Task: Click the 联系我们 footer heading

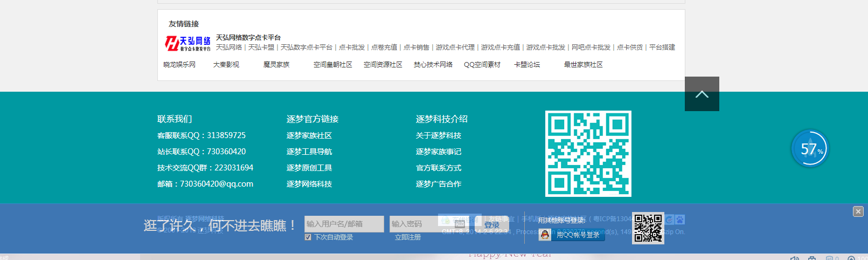Action: click(175, 119)
